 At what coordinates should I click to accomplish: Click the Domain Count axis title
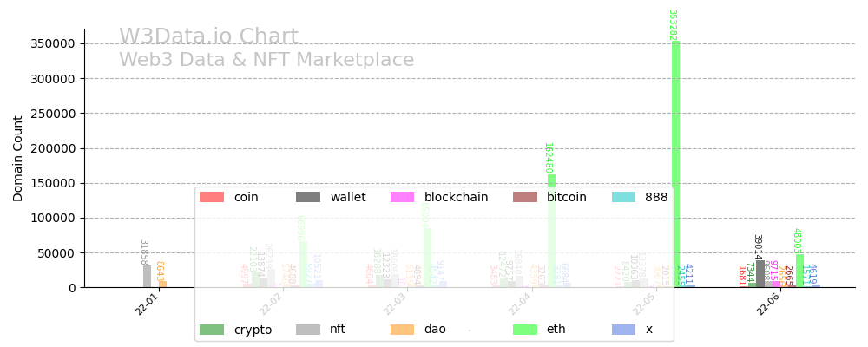coord(18,159)
